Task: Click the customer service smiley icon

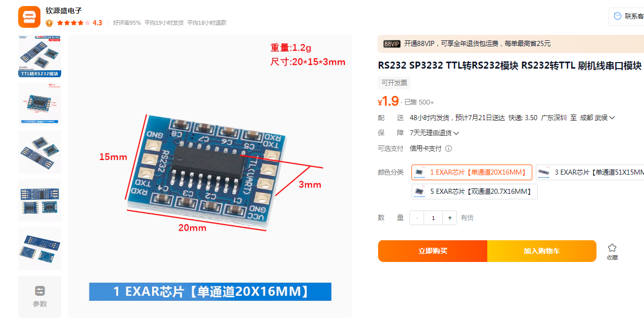Action: pyautogui.click(x=617, y=16)
